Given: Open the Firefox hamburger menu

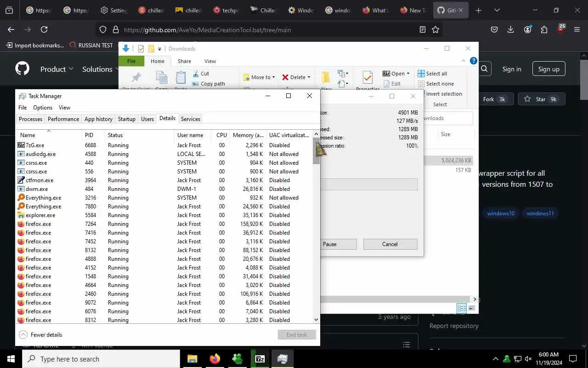Looking at the screenshot, I should 577,29.
